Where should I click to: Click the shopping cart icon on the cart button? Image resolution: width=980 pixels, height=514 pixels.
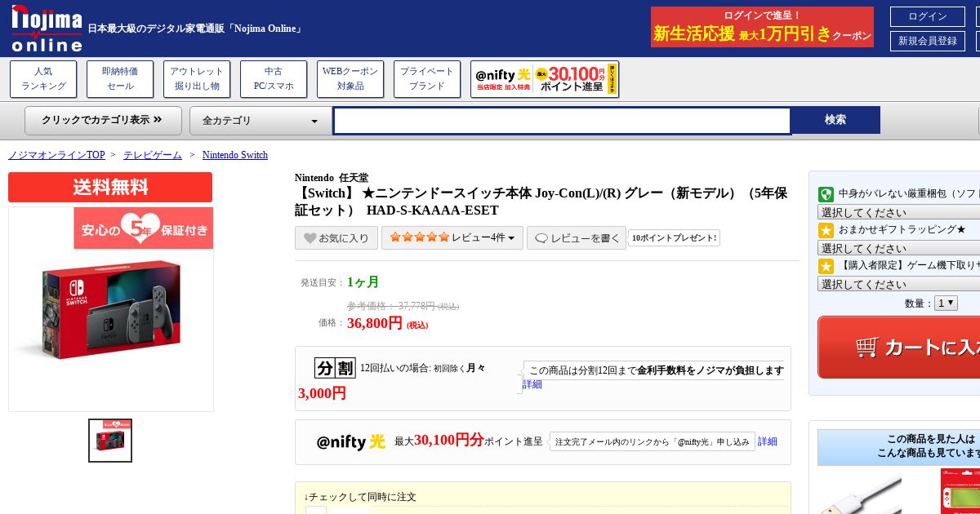coord(866,347)
